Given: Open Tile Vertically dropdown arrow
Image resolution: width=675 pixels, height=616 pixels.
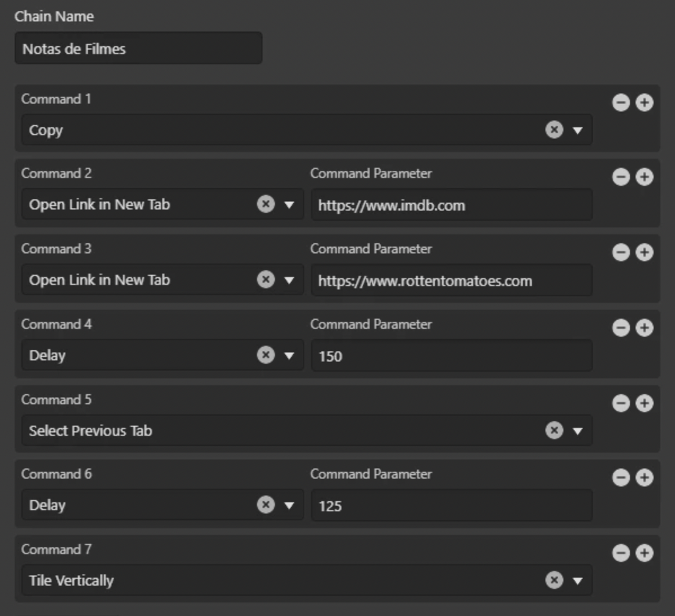Looking at the screenshot, I should click(x=578, y=581).
